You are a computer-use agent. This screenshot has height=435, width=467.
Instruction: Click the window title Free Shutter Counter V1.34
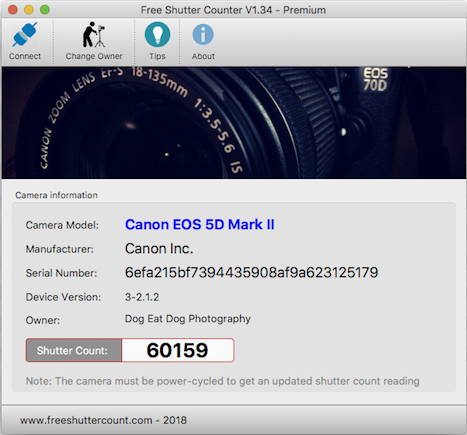coord(233,10)
